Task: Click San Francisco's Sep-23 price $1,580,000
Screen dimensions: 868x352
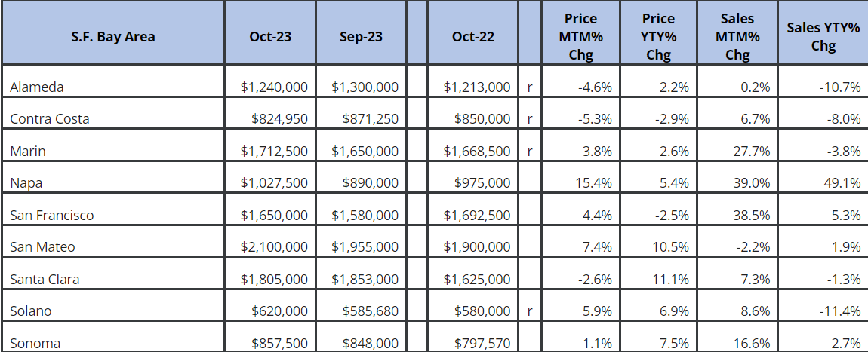Action: (365, 216)
